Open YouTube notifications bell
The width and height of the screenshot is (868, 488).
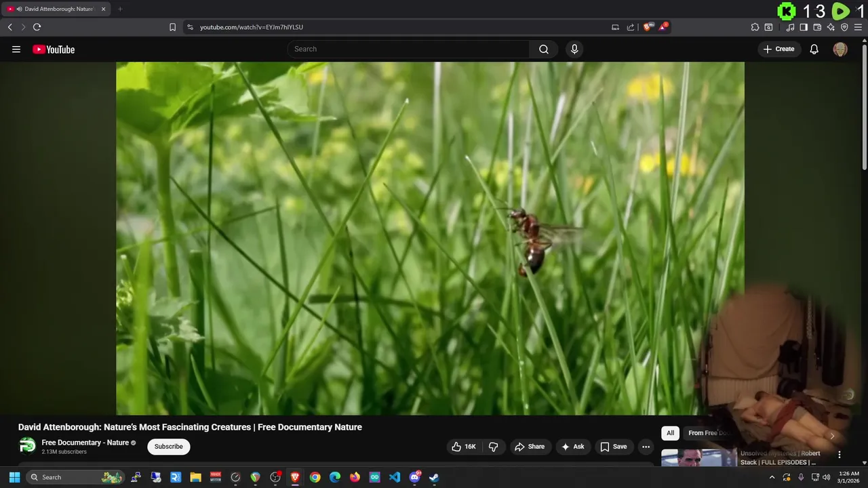[x=814, y=49]
